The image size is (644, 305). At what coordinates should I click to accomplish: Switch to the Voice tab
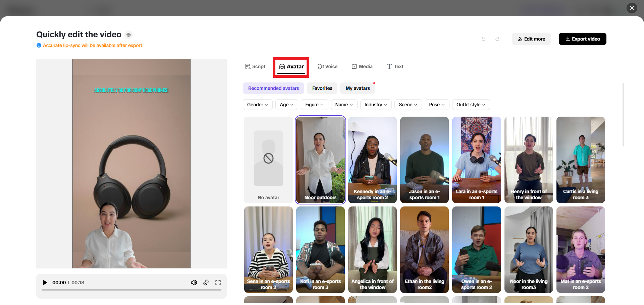pyautogui.click(x=327, y=66)
